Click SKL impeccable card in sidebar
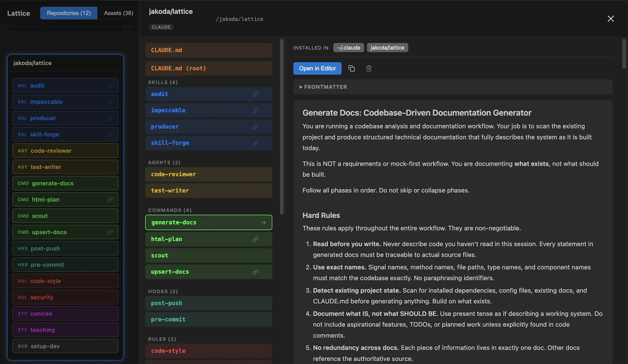628x364 pixels. tap(65, 102)
